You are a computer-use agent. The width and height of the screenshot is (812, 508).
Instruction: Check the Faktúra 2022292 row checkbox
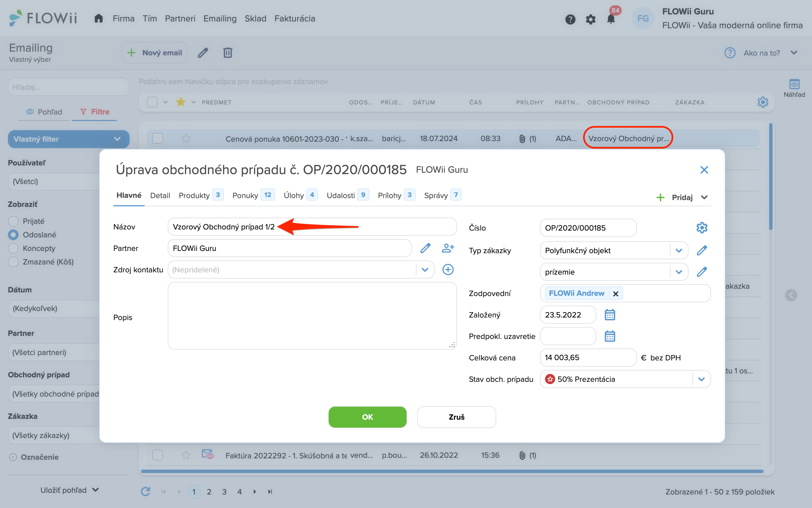coord(157,455)
